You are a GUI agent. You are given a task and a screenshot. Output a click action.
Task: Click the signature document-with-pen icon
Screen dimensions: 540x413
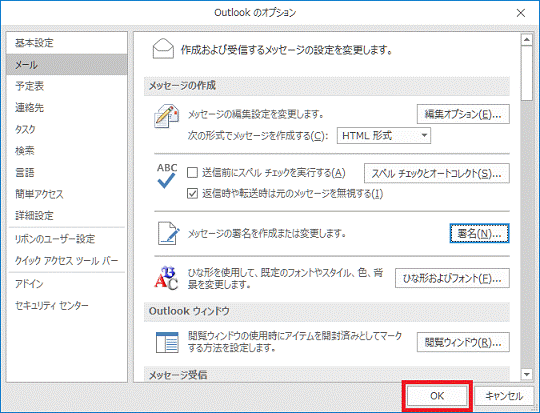[x=168, y=233]
